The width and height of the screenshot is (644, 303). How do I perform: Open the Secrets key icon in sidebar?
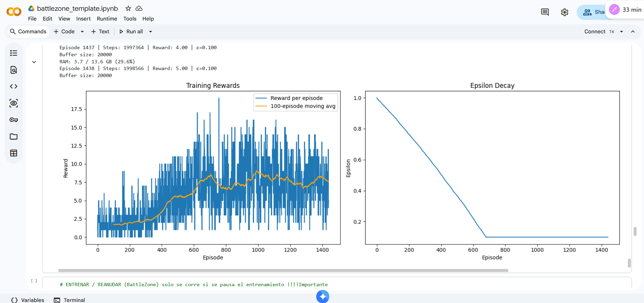pyautogui.click(x=14, y=120)
